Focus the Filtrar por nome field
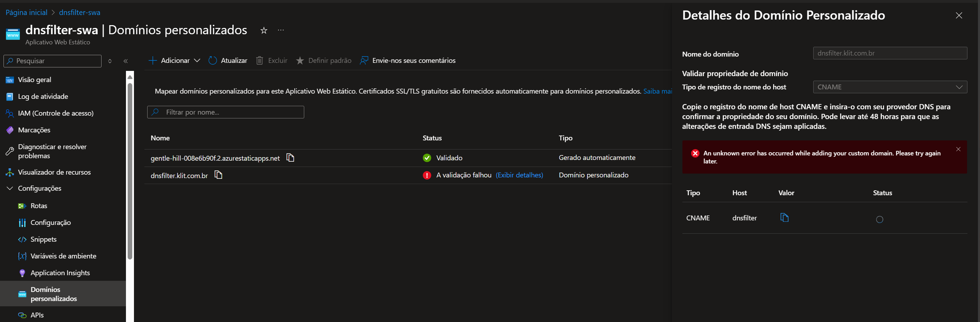980x322 pixels. (226, 112)
